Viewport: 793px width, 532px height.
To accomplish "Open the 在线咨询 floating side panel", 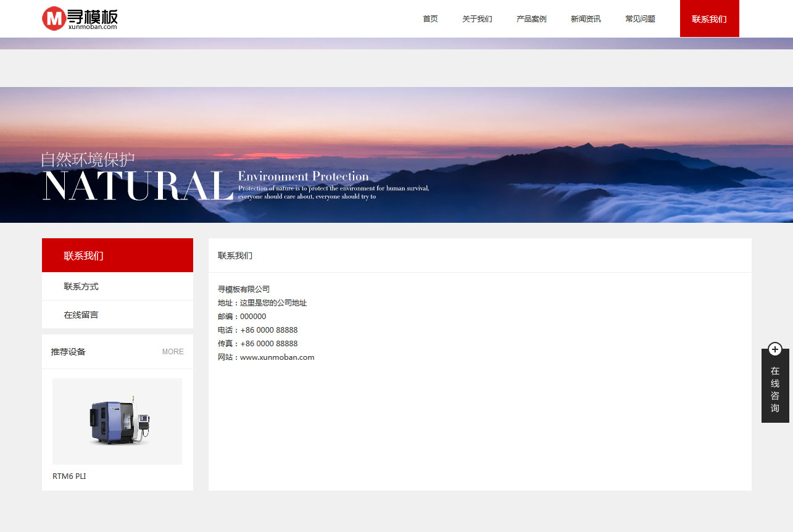I will pos(775,389).
